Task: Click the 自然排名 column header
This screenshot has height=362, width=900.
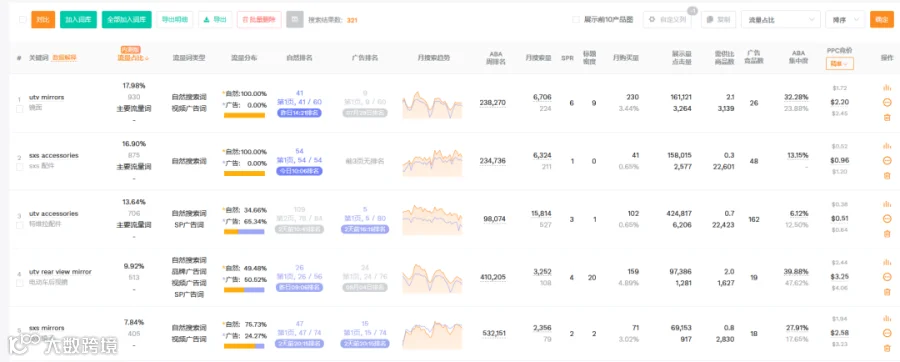Action: pyautogui.click(x=299, y=58)
